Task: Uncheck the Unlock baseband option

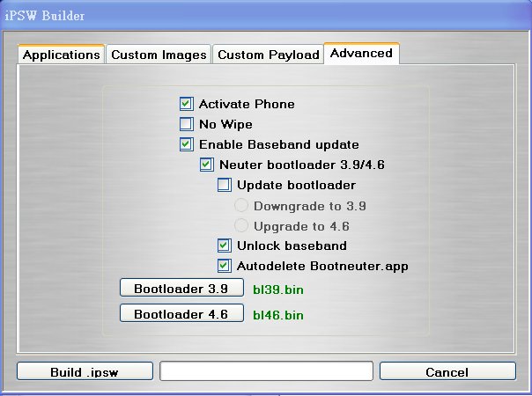Action: pos(224,246)
